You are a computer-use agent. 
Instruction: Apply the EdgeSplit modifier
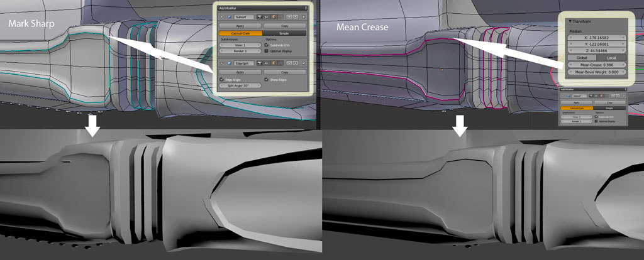240,72
